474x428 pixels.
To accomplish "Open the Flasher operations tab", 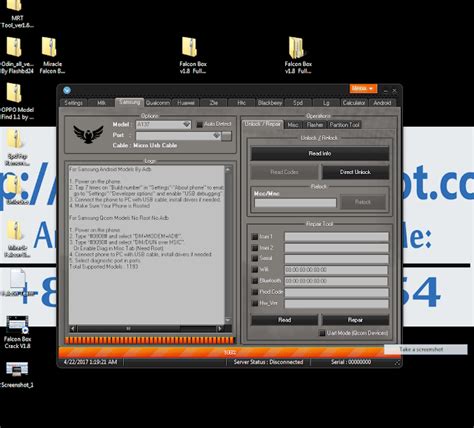I will click(315, 125).
